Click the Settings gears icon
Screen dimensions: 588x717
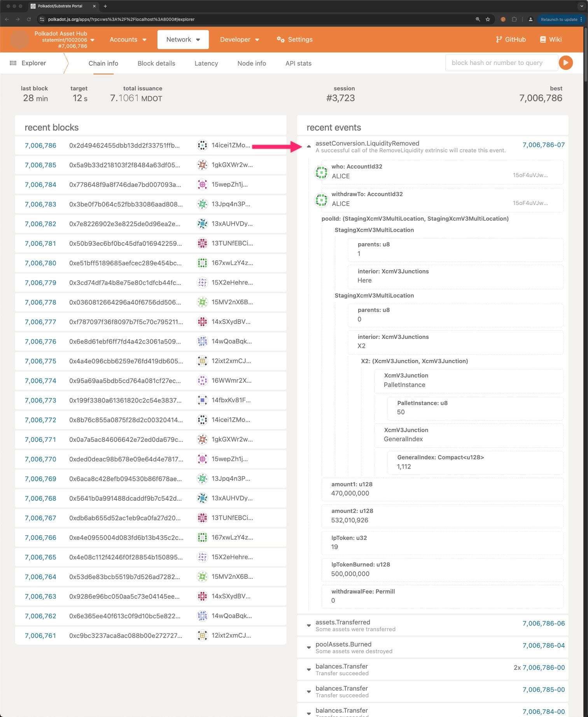pos(280,39)
